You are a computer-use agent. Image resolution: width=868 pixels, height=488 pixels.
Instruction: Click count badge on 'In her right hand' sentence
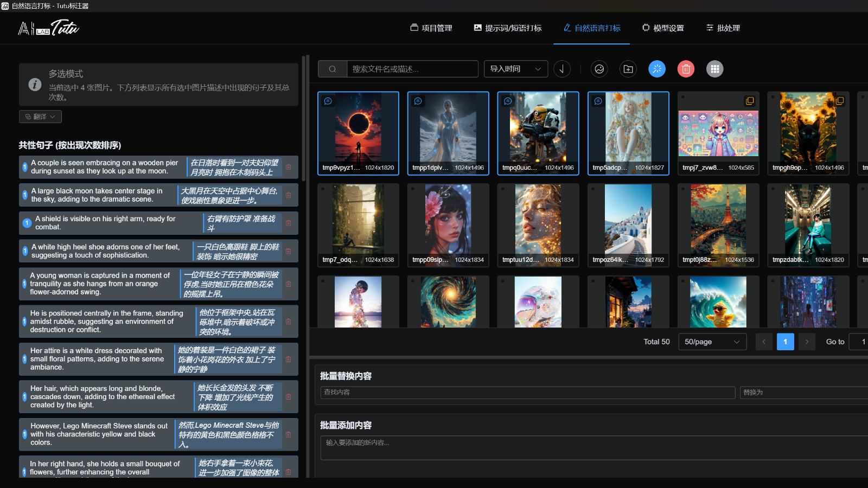24,472
